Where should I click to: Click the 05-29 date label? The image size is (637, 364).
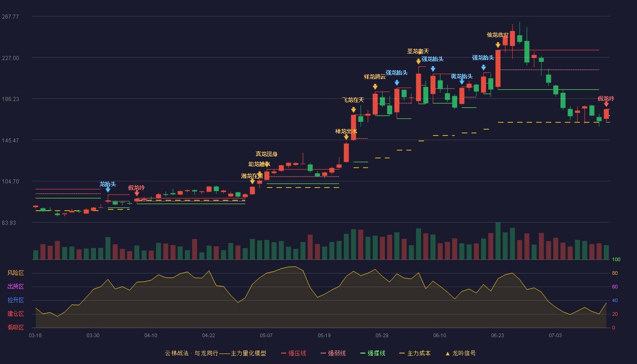382,335
